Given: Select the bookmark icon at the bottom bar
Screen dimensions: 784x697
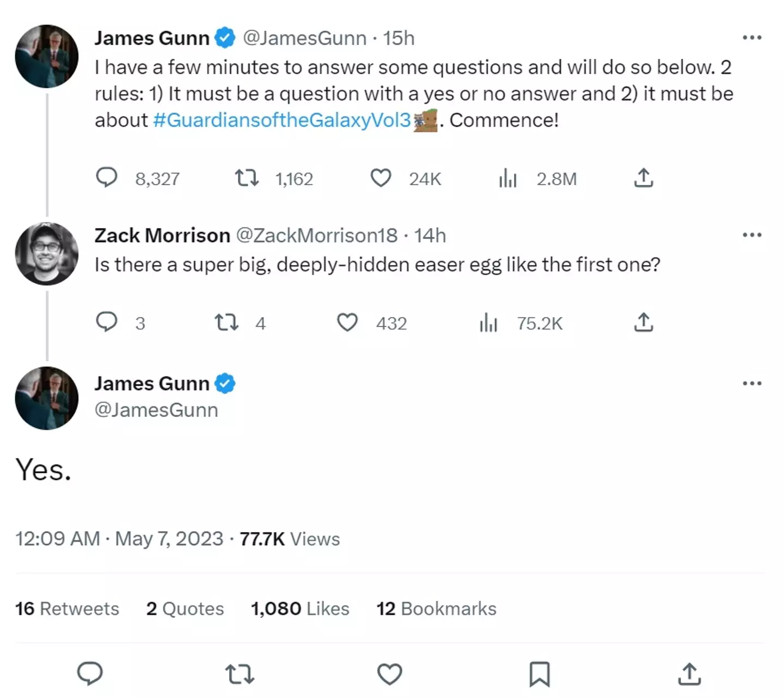Looking at the screenshot, I should (x=539, y=675).
